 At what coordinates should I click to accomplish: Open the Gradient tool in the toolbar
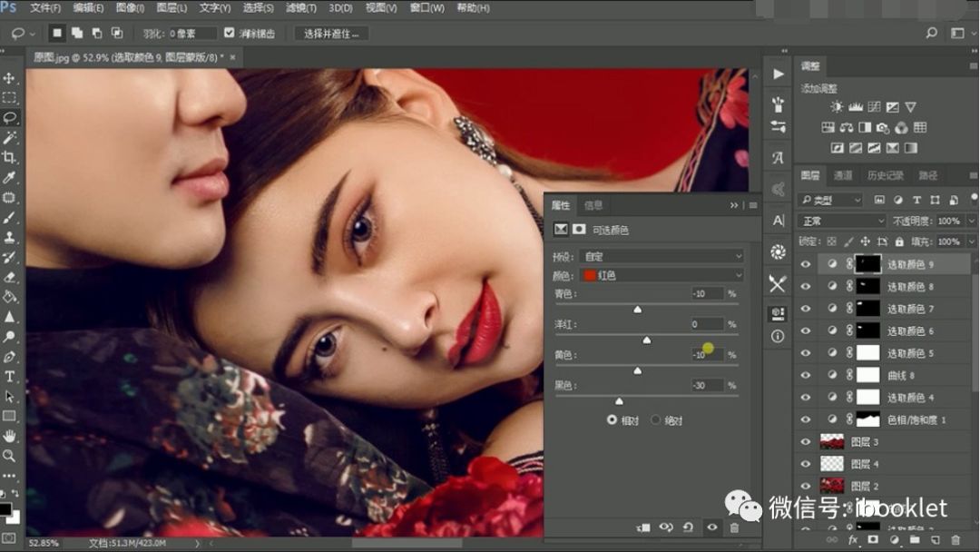point(10,296)
